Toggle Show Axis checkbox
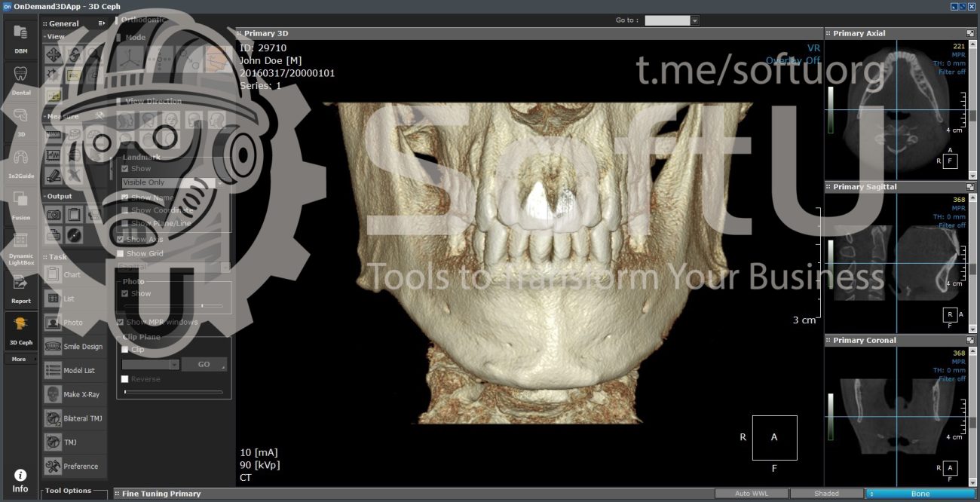Screen dimensions: 980x502 121,239
